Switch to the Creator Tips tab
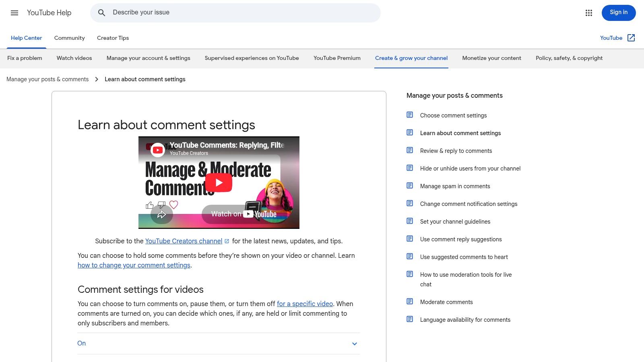644x362 pixels. 113,38
